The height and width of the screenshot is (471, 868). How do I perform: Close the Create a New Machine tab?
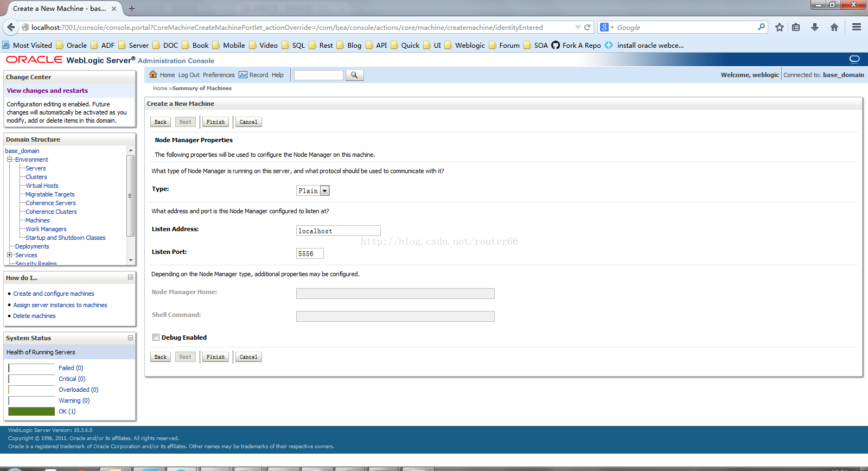pyautogui.click(x=114, y=9)
